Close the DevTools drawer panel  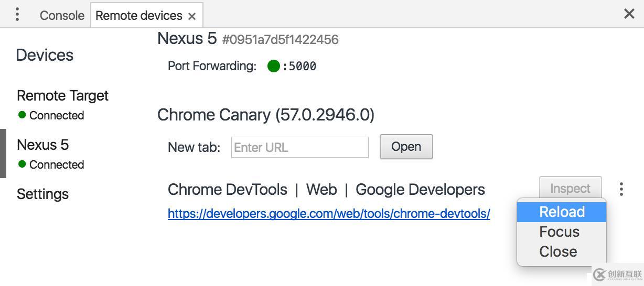(x=629, y=14)
